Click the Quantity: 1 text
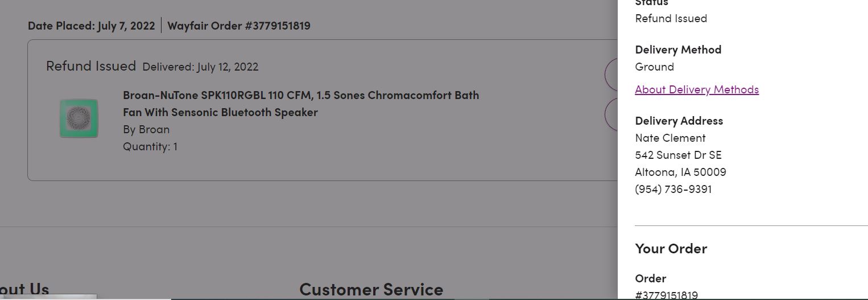The image size is (868, 300). 150,146
